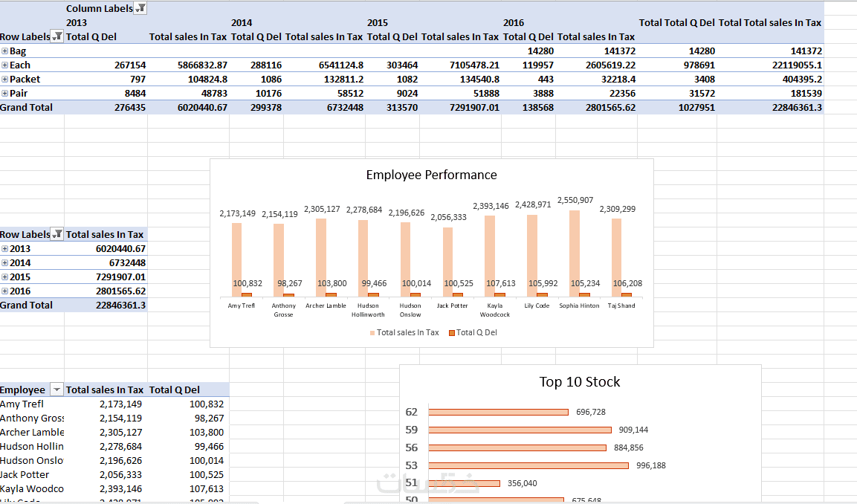Image resolution: width=857 pixels, height=504 pixels.
Task: Select the 2013 column year header
Action: tap(77, 22)
